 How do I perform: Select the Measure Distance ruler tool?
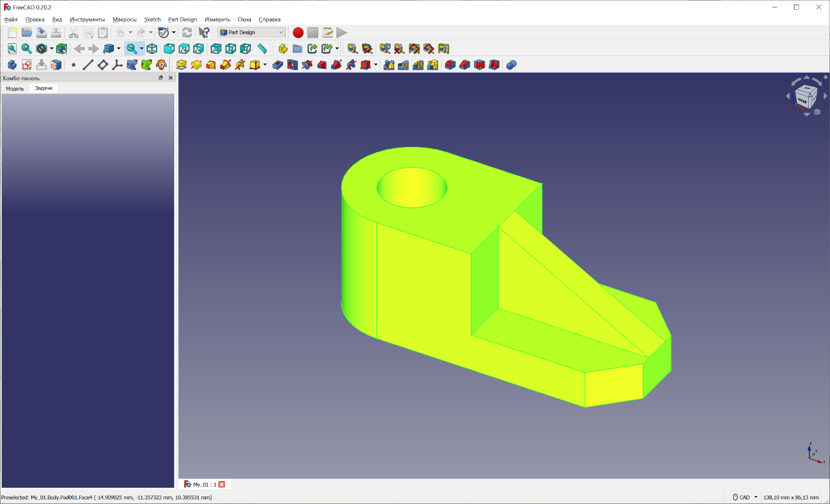[262, 48]
